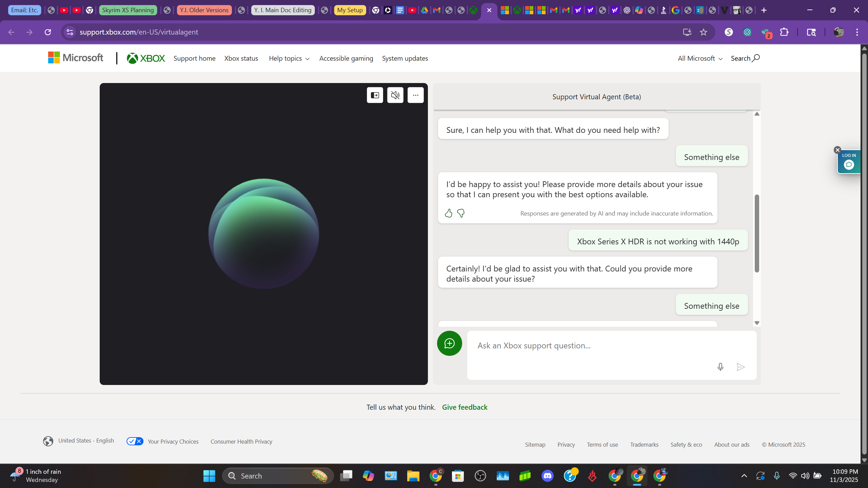Open Safety & eco link
Screen dimensions: 868x488
[x=686, y=445]
